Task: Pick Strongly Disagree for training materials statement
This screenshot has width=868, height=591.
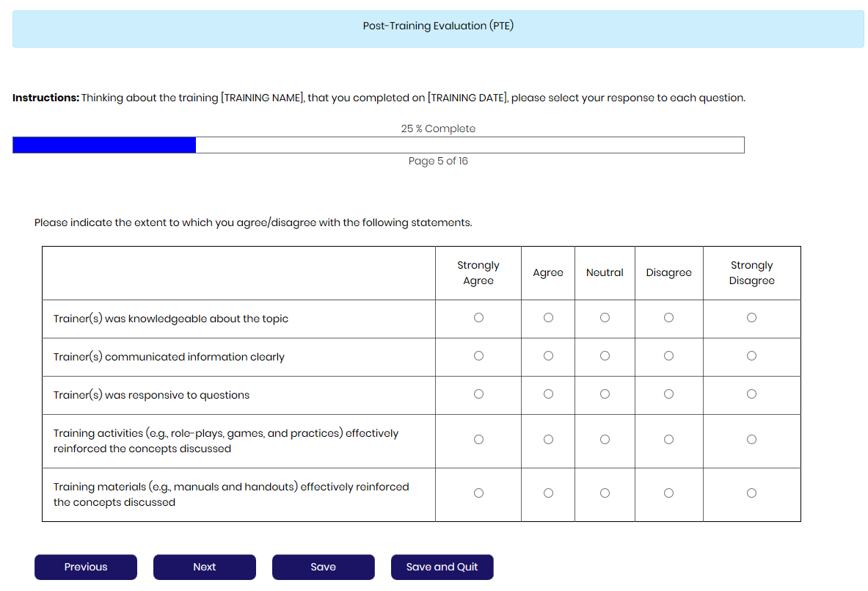Action: click(x=751, y=493)
